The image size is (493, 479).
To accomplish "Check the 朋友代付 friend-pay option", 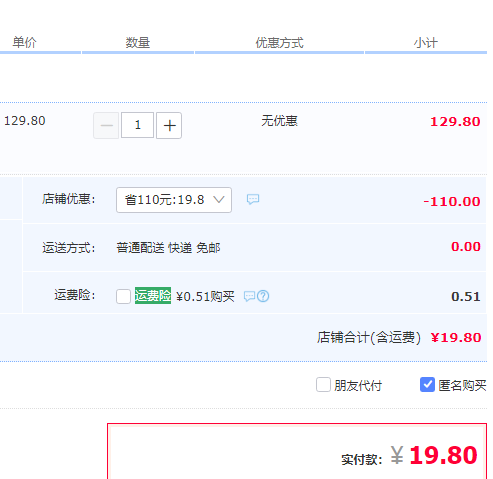I will [323, 385].
